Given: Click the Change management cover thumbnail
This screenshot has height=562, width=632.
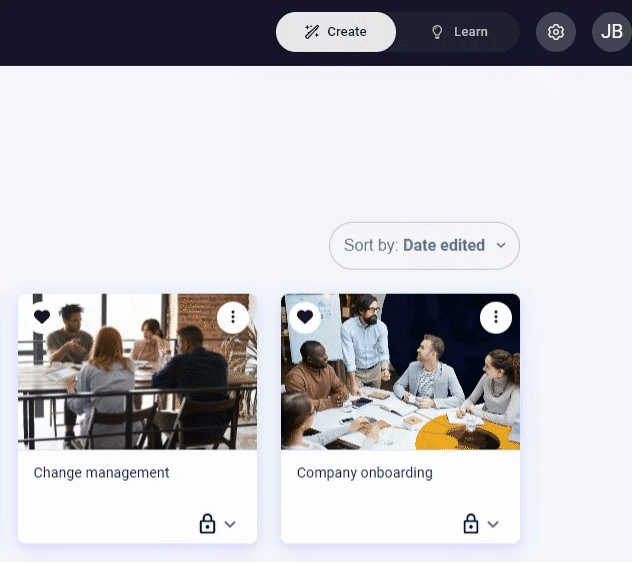Looking at the screenshot, I should [137, 371].
